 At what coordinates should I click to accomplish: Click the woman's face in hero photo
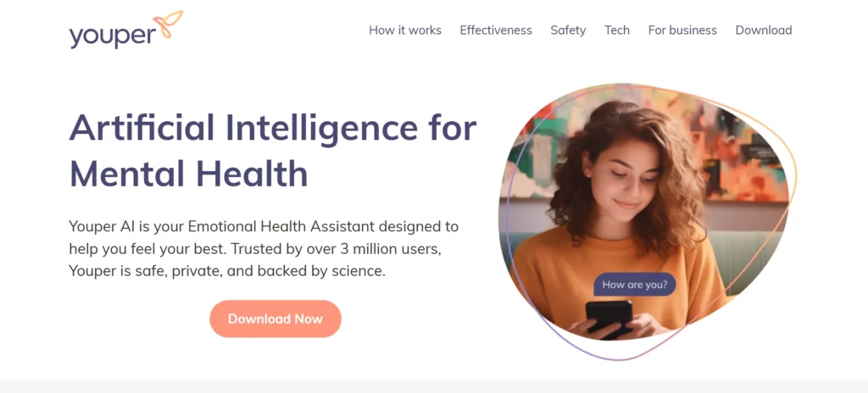(x=623, y=177)
